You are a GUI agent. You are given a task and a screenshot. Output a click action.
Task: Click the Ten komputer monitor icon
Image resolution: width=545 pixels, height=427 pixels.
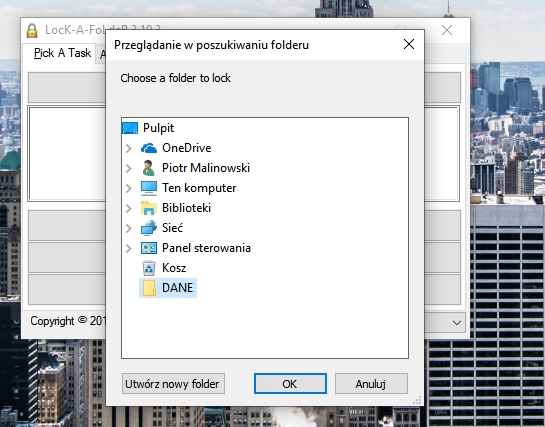pos(149,188)
